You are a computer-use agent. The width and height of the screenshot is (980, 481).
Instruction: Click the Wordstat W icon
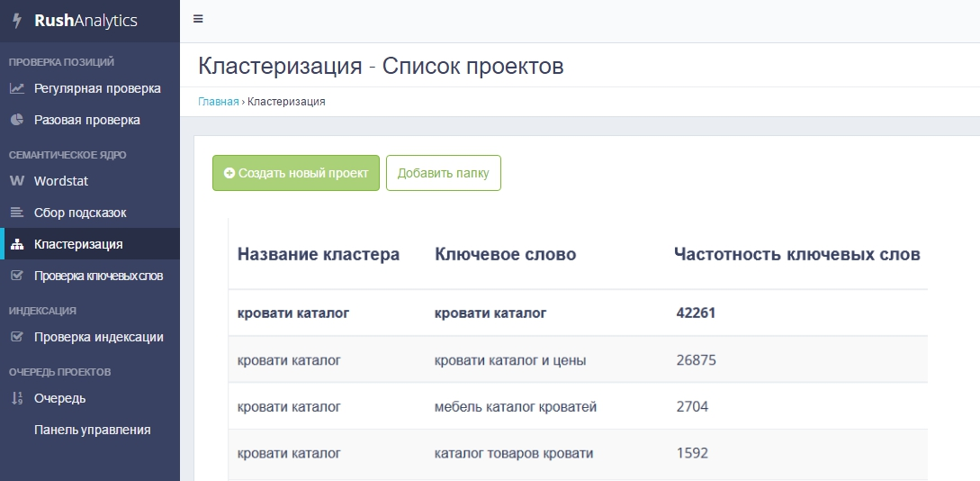16,181
